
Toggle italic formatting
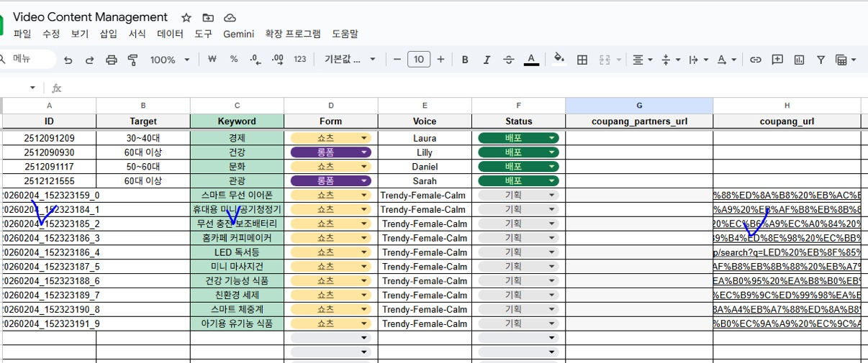pyautogui.click(x=487, y=60)
